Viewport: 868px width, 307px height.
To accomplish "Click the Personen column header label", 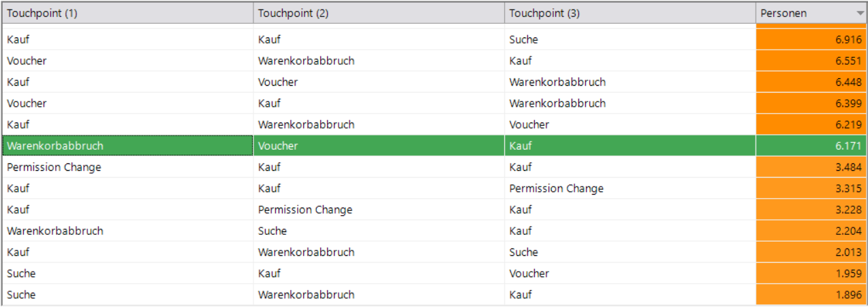I will click(784, 14).
